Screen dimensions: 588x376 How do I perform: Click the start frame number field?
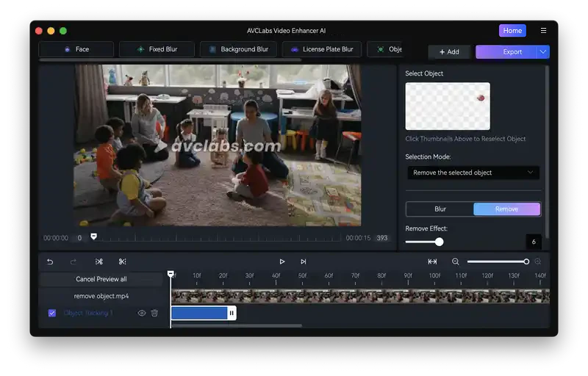[79, 238]
